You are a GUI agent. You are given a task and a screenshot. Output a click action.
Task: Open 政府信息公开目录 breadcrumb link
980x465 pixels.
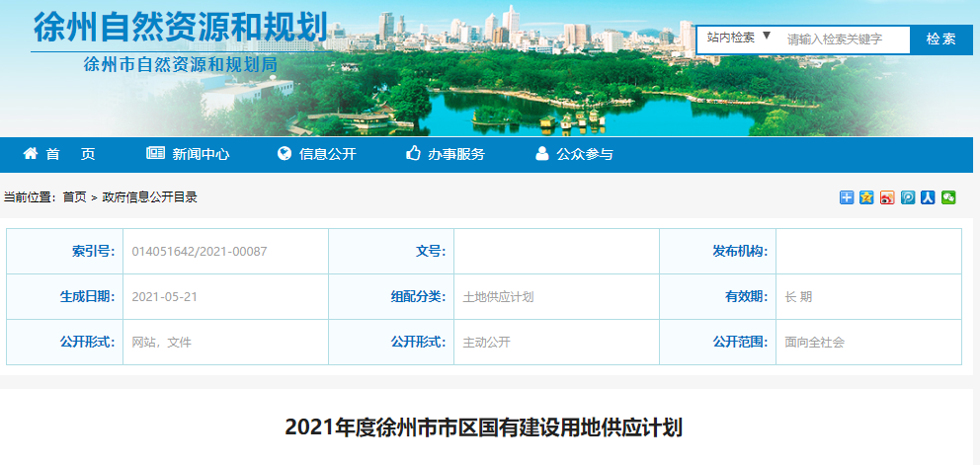coord(150,197)
